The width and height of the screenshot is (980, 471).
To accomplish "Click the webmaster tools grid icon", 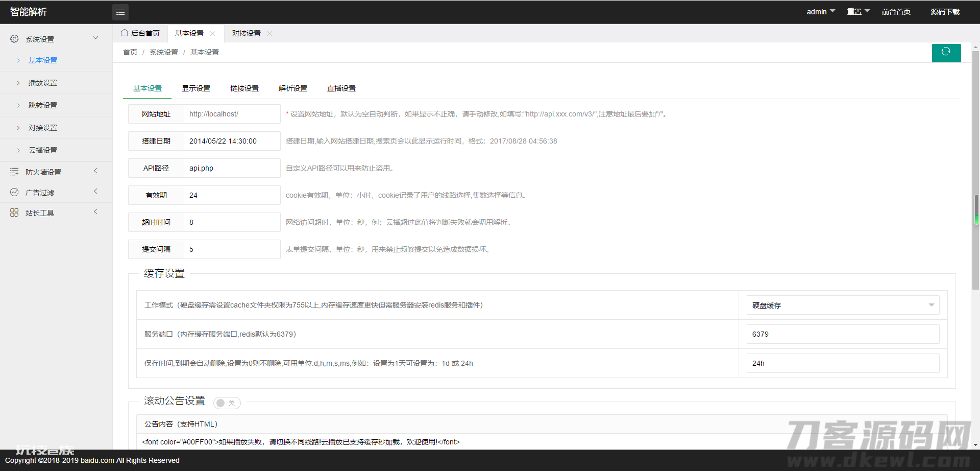I will pos(14,213).
